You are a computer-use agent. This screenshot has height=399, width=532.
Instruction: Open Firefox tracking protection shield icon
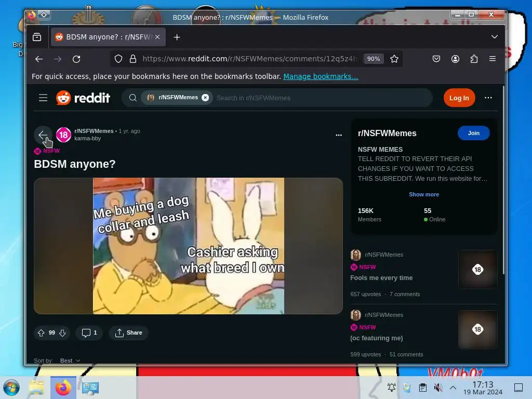click(x=118, y=59)
